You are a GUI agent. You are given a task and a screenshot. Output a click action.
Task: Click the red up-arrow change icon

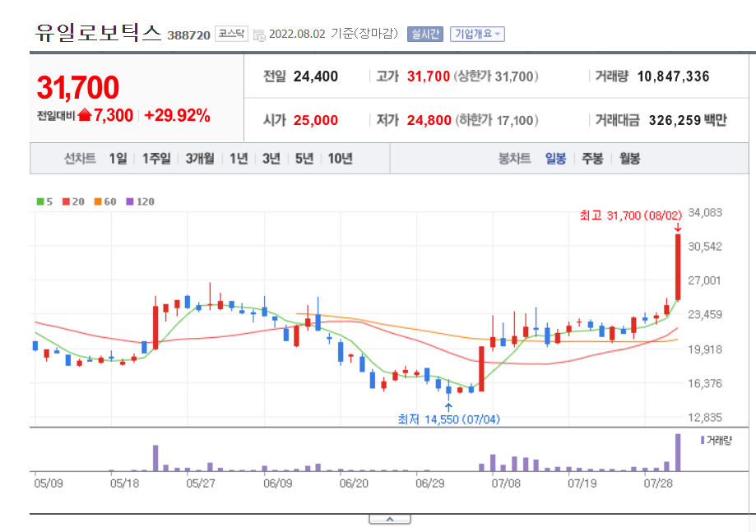(x=85, y=114)
